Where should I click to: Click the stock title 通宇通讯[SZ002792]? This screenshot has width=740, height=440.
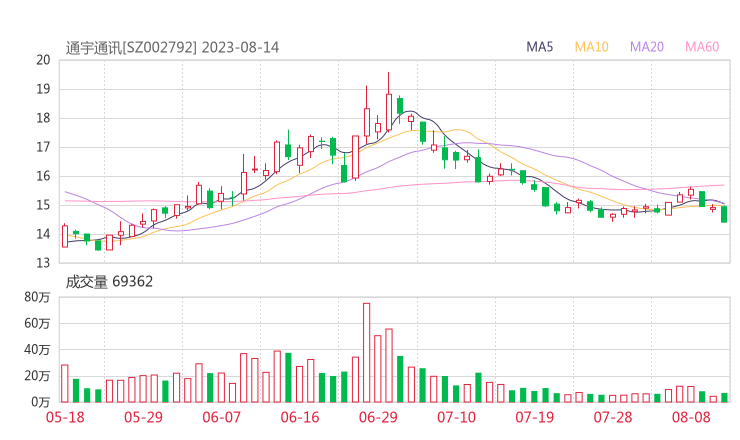pyautogui.click(x=131, y=47)
